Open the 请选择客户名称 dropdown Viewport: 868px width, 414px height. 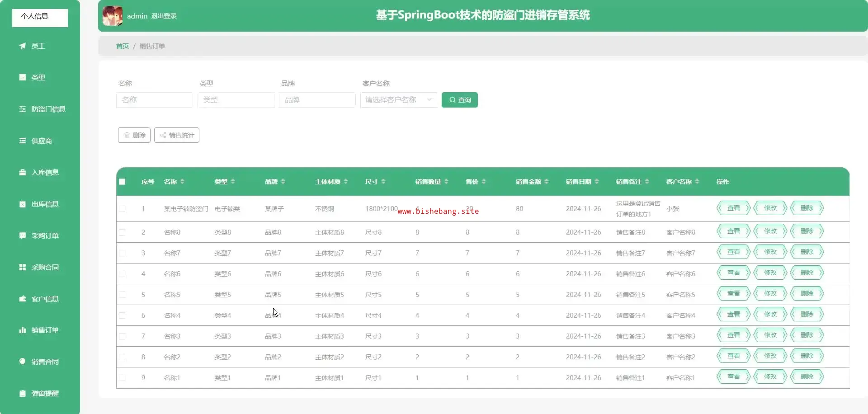point(398,100)
